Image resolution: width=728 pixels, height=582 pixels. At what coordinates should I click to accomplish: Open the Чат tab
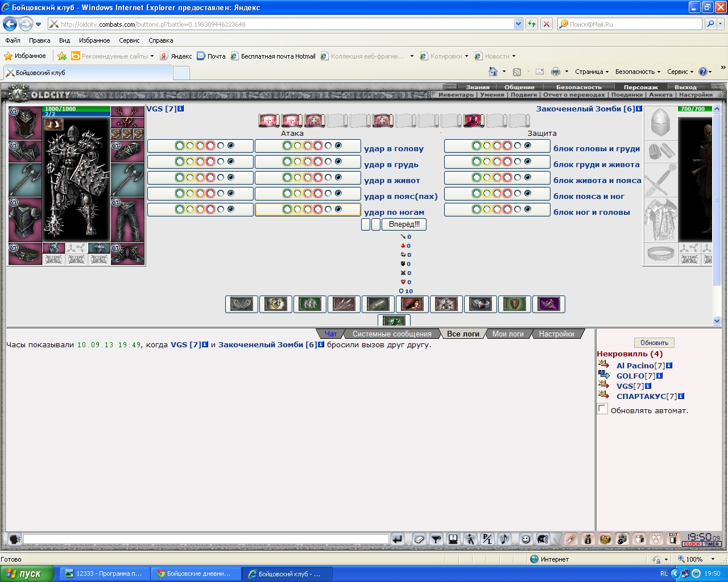[x=330, y=334]
